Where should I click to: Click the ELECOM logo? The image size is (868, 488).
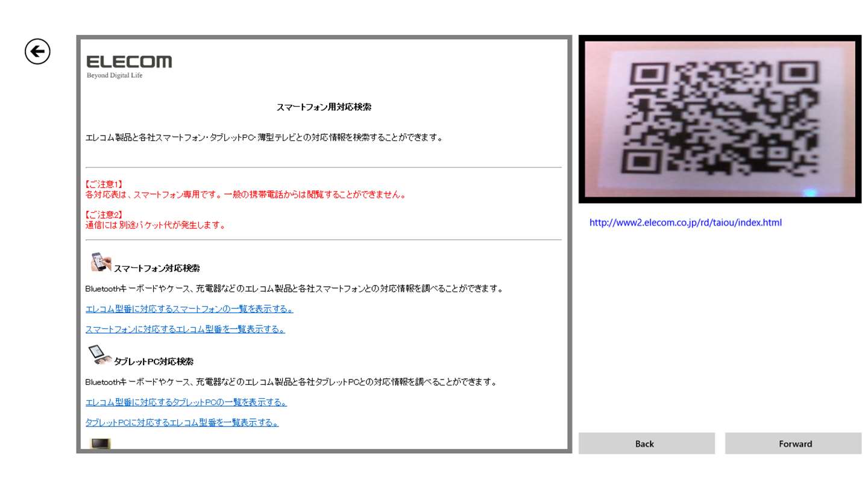click(129, 61)
